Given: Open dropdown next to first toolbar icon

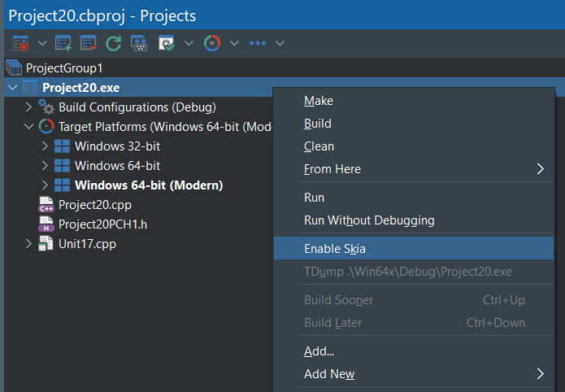Looking at the screenshot, I should pyautogui.click(x=42, y=43).
